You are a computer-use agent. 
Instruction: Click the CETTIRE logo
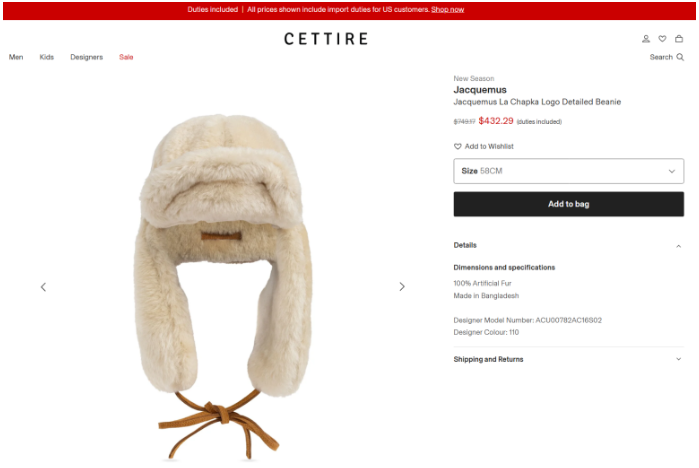point(326,39)
